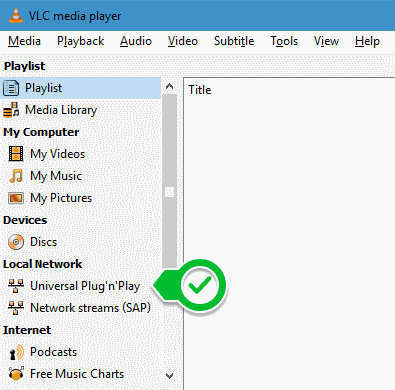Click the Network streams (SAP) icon
The height and width of the screenshot is (390, 395).
click(x=16, y=308)
